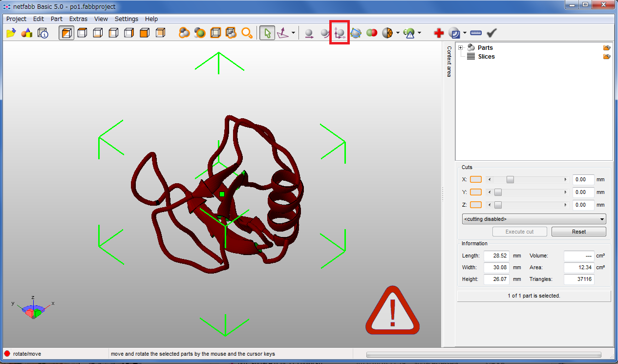Click the red cross repair icon
Viewport: 618px width, 364px height.
[x=439, y=33]
